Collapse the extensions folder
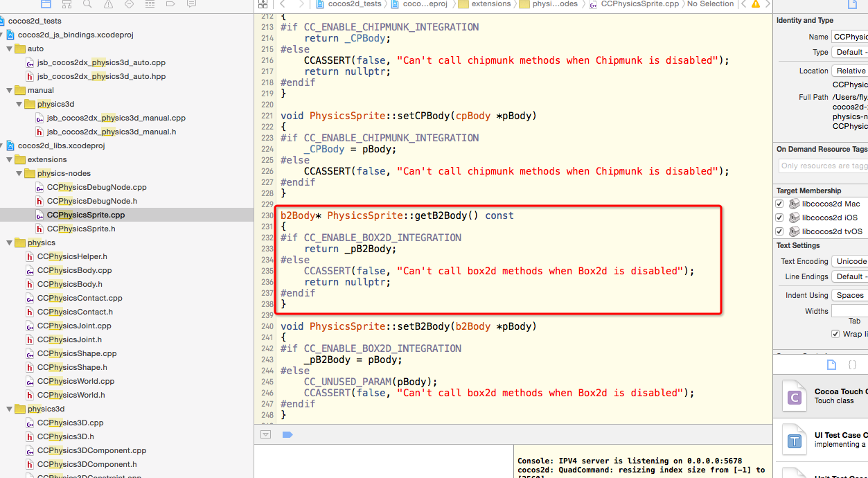 9,159
